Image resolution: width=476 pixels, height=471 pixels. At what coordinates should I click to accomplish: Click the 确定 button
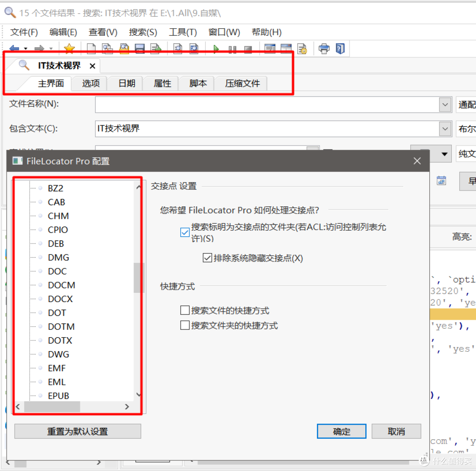[x=342, y=431]
